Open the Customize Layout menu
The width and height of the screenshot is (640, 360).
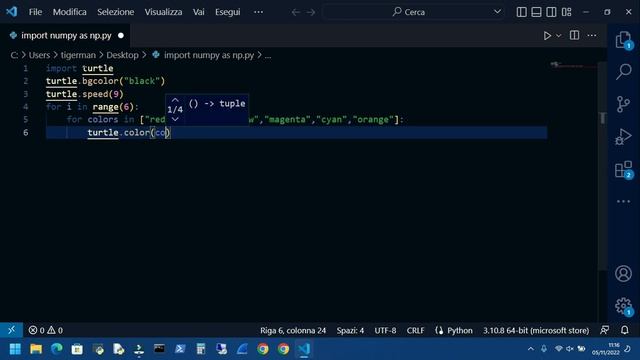click(x=567, y=12)
